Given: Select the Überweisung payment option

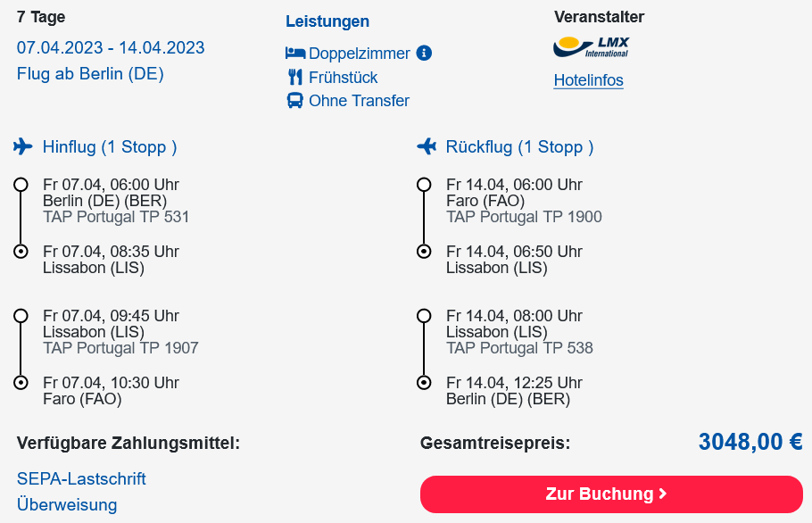Looking at the screenshot, I should click(67, 504).
